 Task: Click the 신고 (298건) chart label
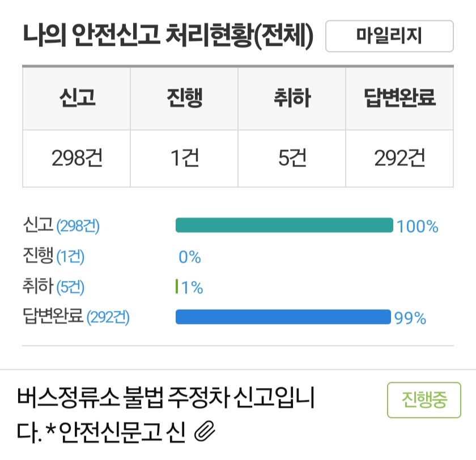tap(61, 225)
